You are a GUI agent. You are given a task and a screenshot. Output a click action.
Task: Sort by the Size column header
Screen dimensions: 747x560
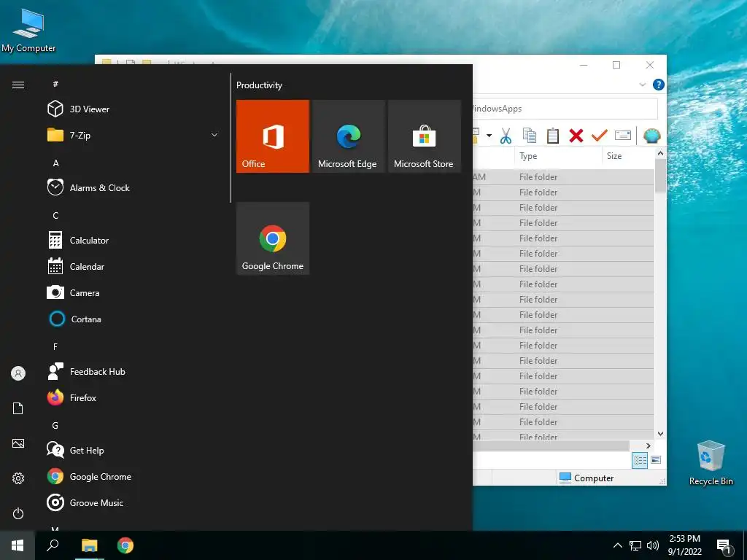628,156
